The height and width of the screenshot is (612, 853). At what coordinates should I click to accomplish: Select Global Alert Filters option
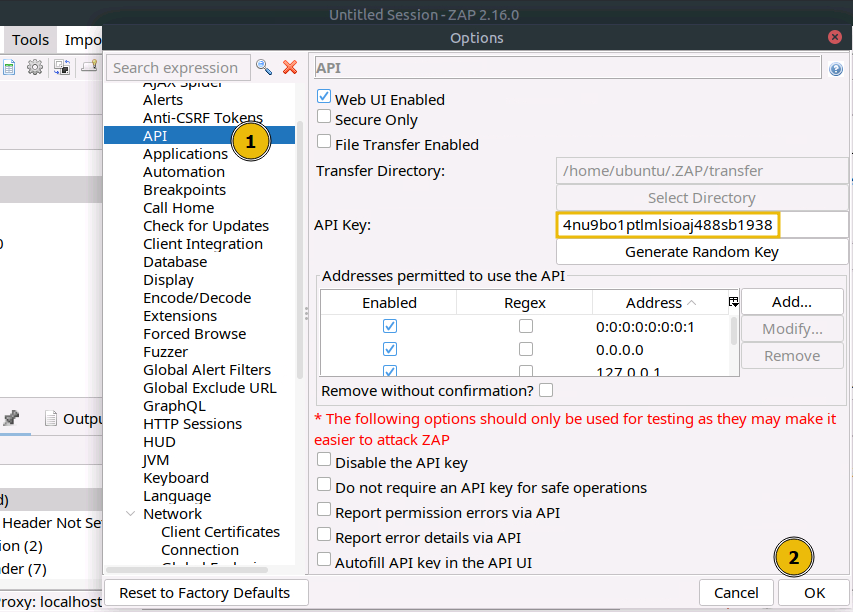tap(207, 370)
